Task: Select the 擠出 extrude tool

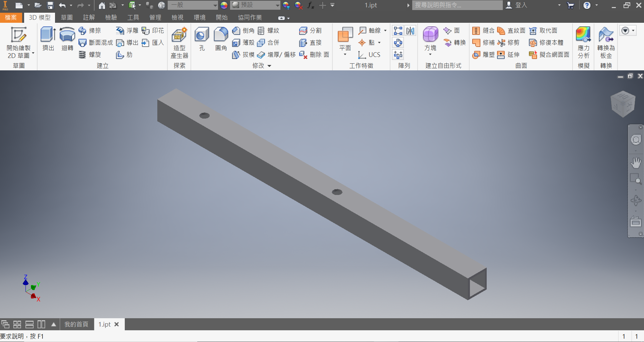Action: pyautogui.click(x=48, y=39)
